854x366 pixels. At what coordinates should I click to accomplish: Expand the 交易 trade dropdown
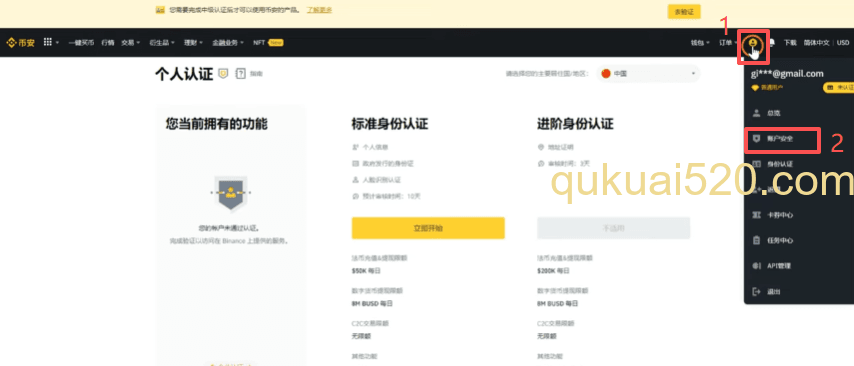(x=130, y=42)
